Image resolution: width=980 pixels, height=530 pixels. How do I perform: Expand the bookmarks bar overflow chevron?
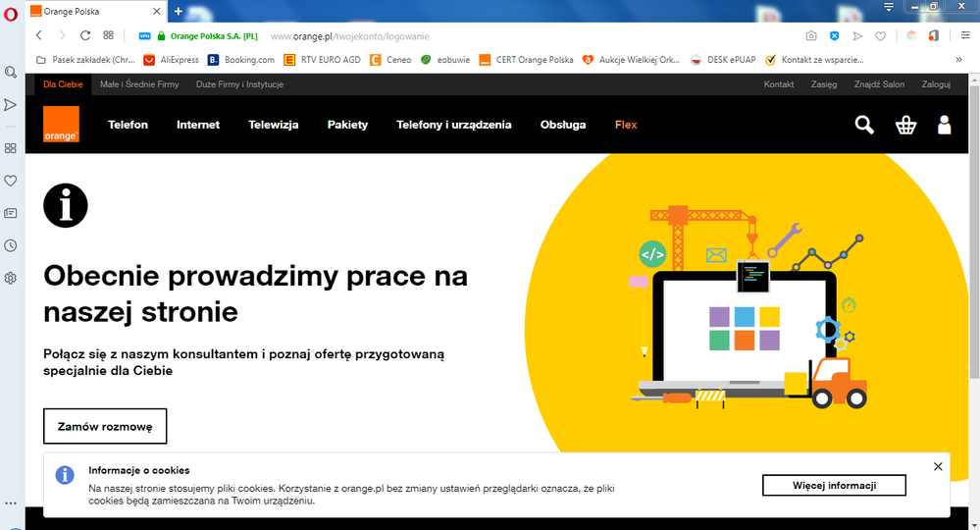[959, 60]
